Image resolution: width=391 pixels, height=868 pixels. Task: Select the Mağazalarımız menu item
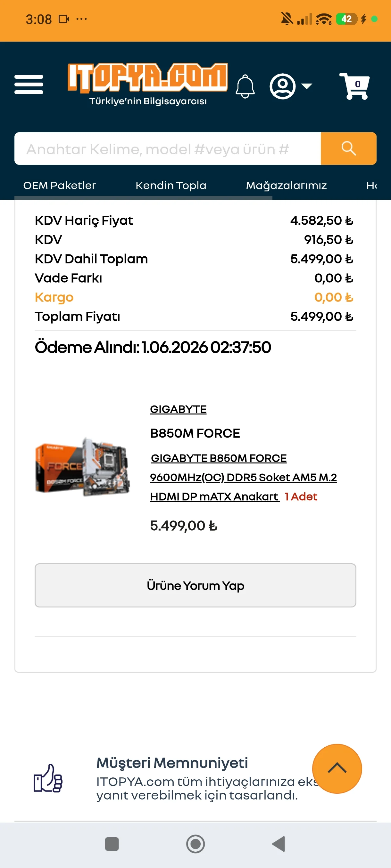(286, 185)
